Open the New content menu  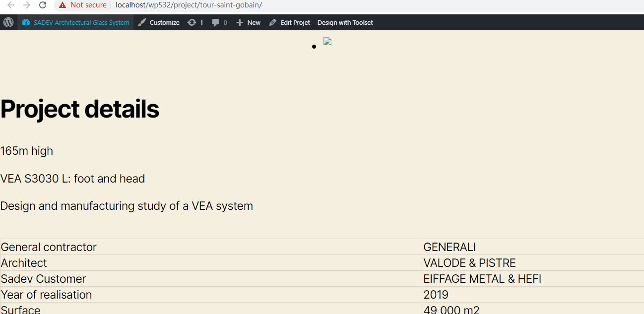tap(248, 22)
